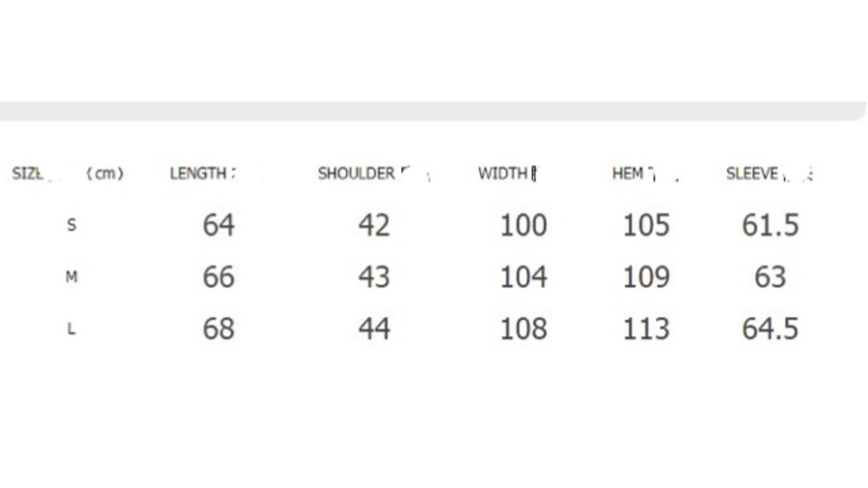The image size is (868, 488).
Task: Click the length value 64 for size S
Action: [218, 225]
